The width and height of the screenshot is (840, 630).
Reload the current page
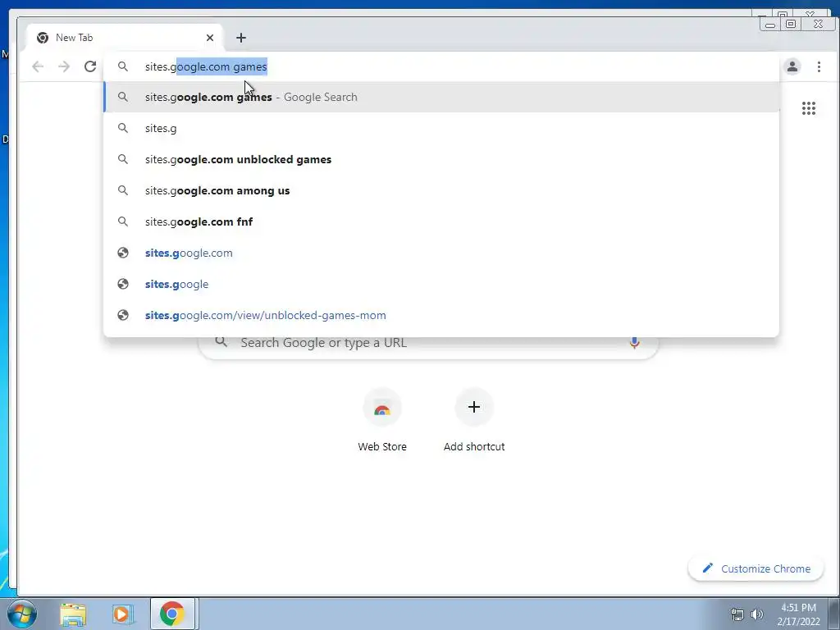pos(90,66)
